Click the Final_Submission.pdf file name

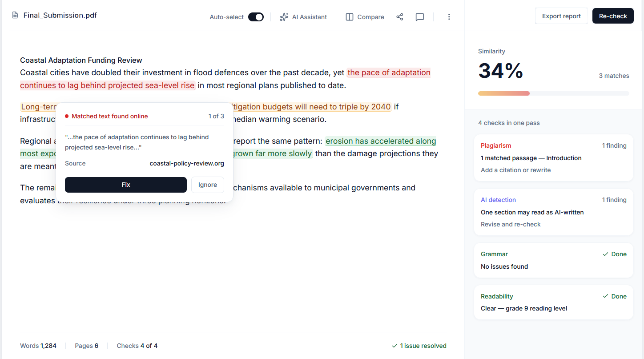[60, 16]
